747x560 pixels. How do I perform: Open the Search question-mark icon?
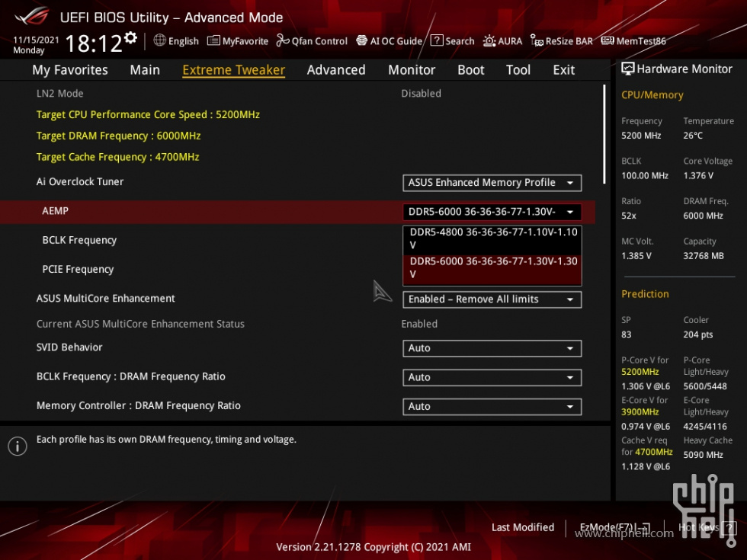click(436, 40)
